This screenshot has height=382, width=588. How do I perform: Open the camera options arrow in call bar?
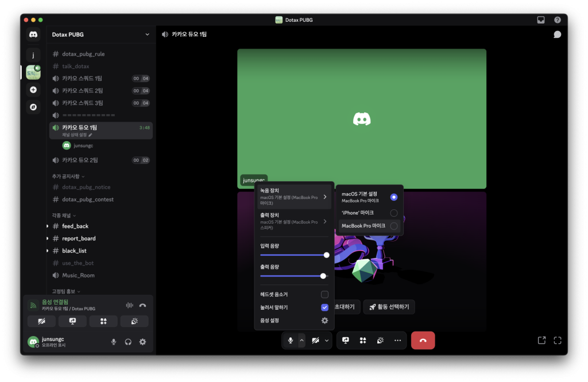pos(327,340)
